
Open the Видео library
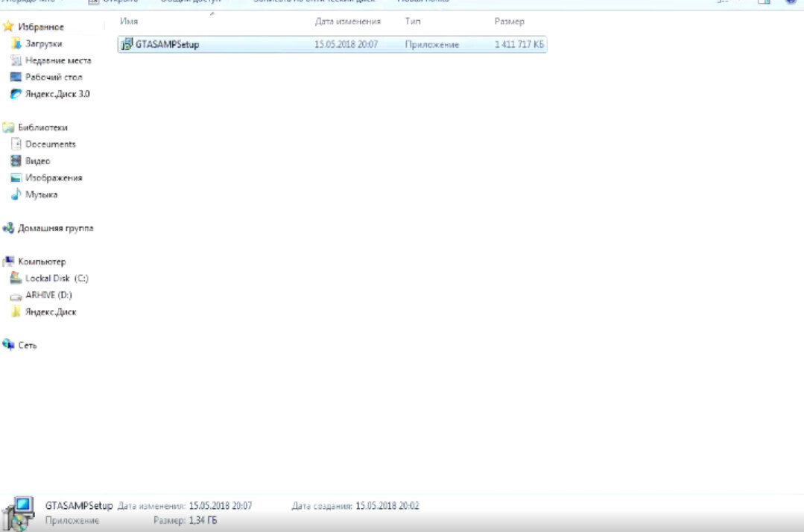[37, 161]
